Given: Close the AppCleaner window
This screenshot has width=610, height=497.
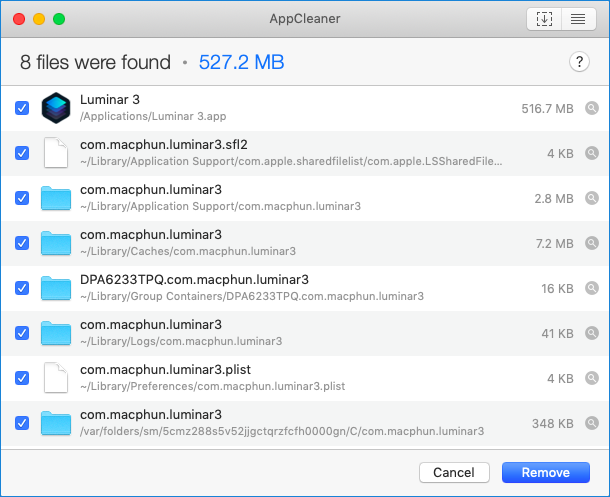Looking at the screenshot, I should 19,19.
